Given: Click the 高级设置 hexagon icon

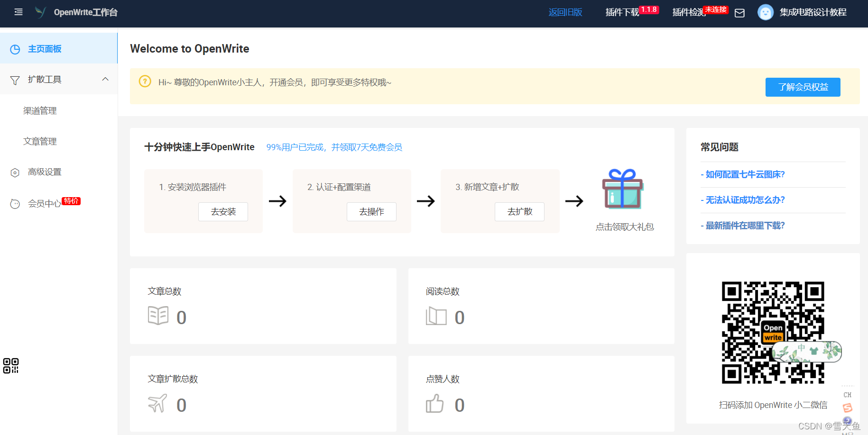Looking at the screenshot, I should 15,172.
